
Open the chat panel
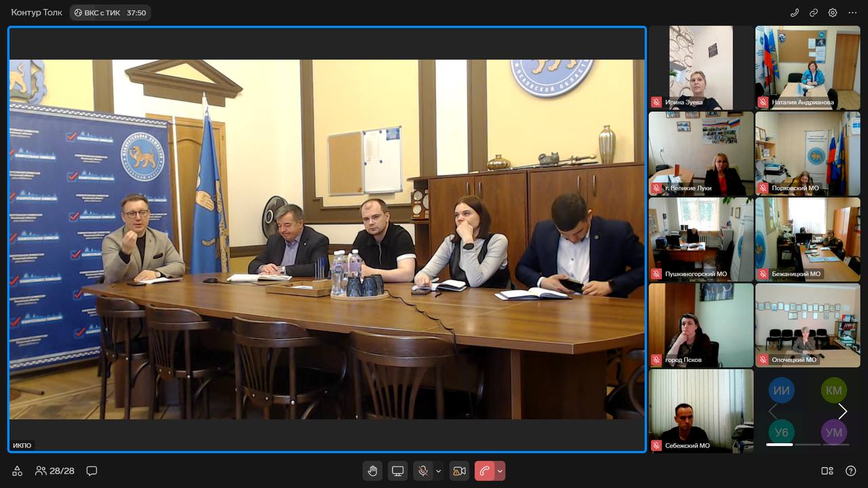click(92, 471)
